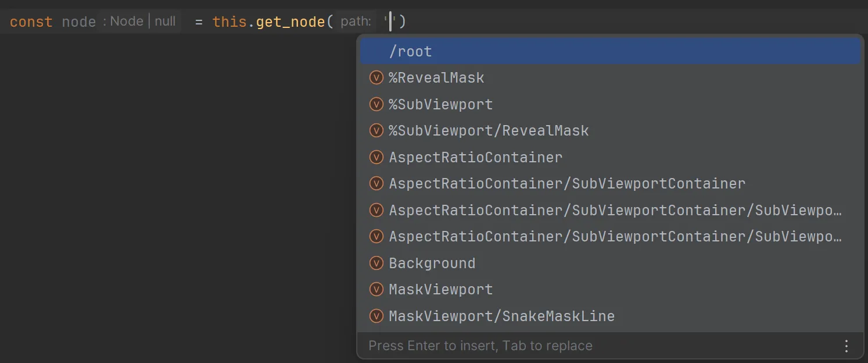The height and width of the screenshot is (363, 868).
Task: Click the 'node' variable name
Action: [79, 22]
